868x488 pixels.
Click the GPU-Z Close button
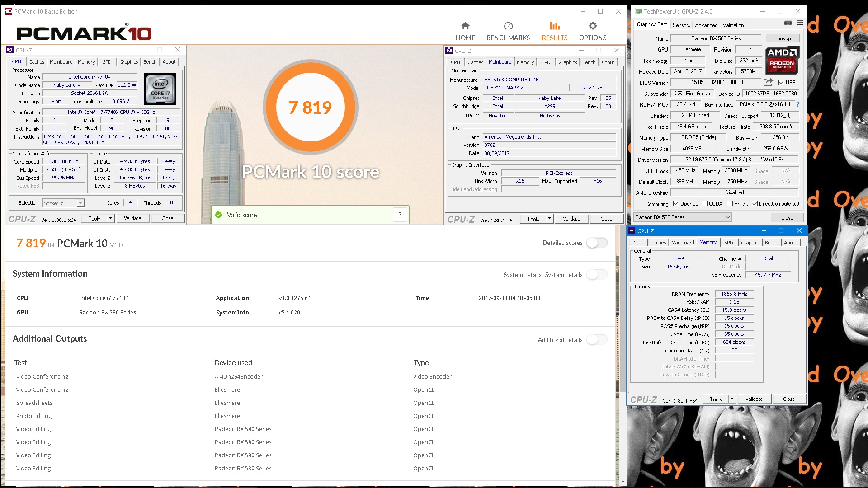click(x=787, y=217)
